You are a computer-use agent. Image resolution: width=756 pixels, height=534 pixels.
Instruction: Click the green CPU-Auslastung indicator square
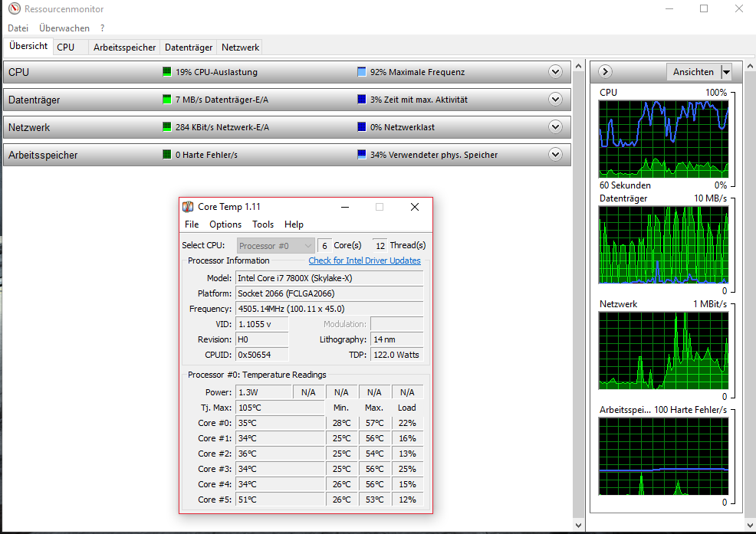[x=167, y=72]
